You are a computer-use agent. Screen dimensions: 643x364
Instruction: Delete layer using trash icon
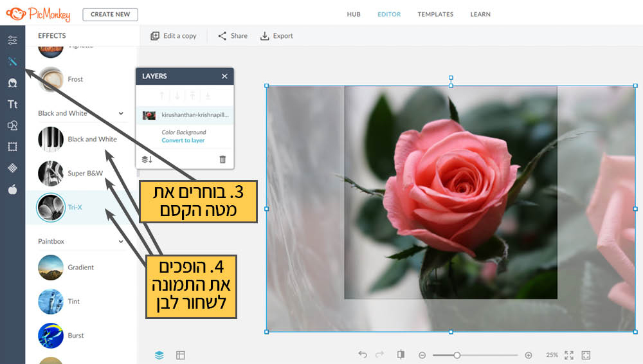pos(222,159)
